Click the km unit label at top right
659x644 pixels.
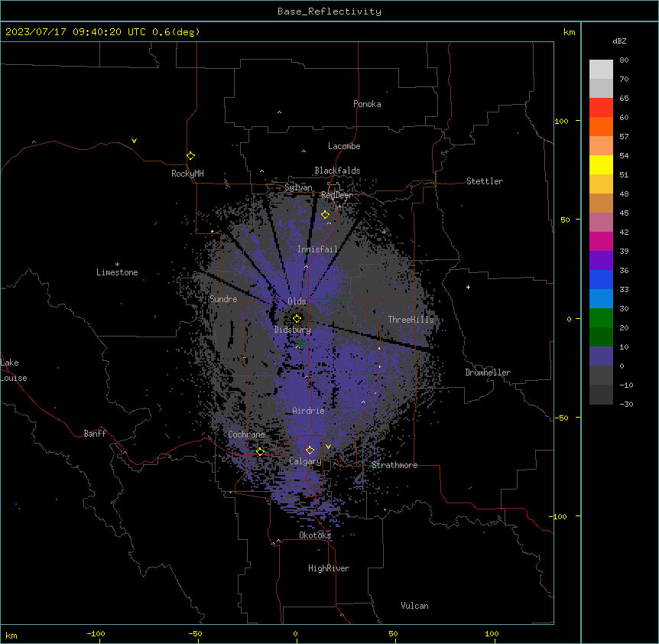(x=569, y=32)
